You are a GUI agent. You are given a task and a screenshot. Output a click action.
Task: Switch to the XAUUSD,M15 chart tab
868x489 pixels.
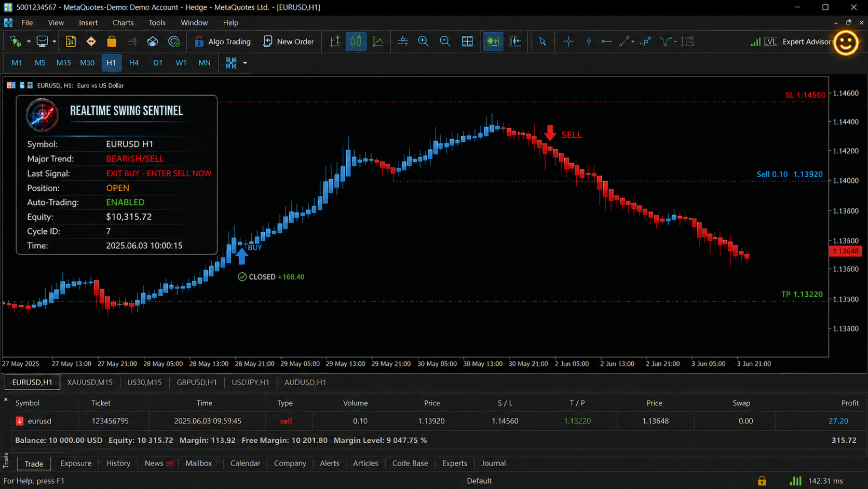[90, 382]
